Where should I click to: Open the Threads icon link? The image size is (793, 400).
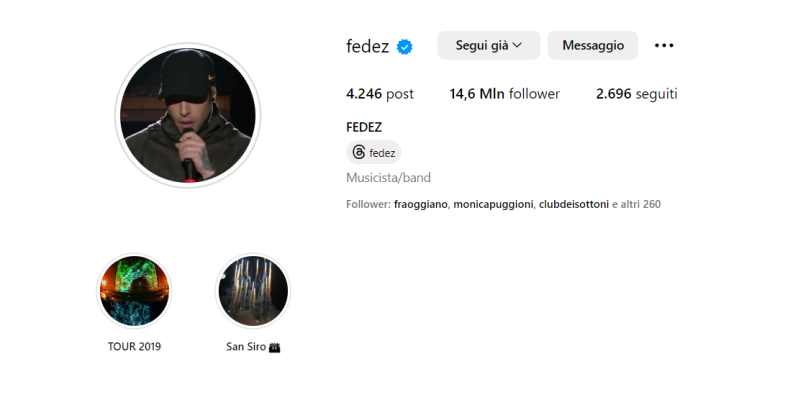click(x=359, y=152)
